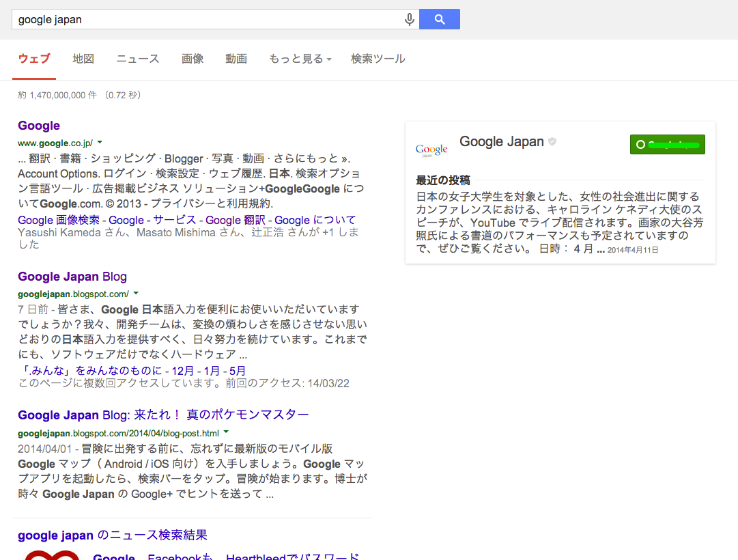This screenshot has height=560, width=738.
Task: Click the 'Google 翻訳' sitelink
Action: (x=236, y=220)
